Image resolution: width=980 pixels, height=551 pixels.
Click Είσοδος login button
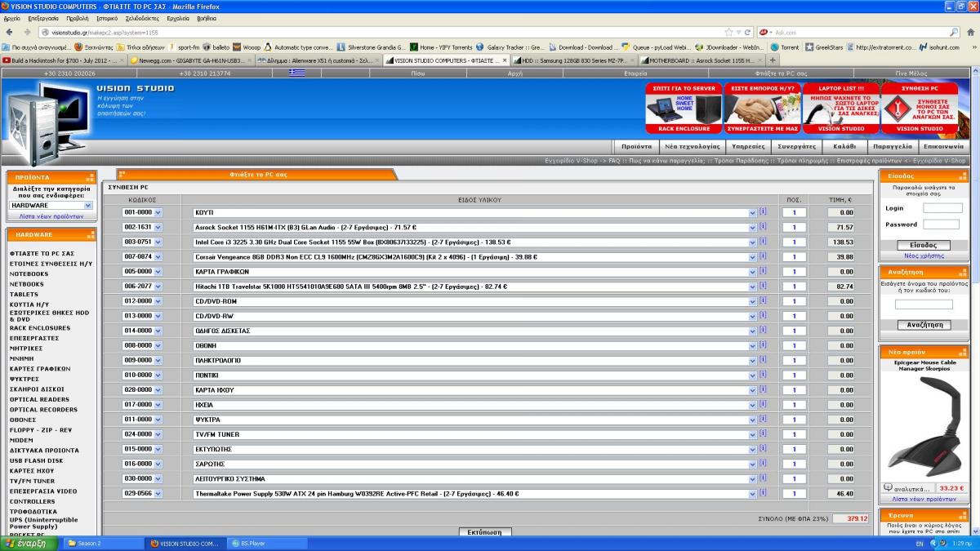coord(923,245)
